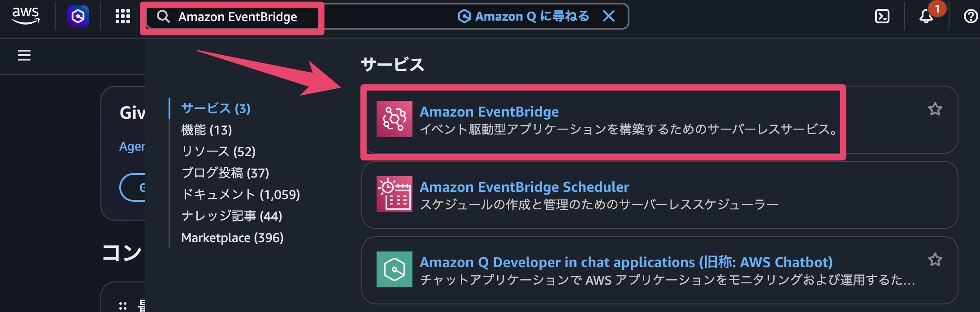The image size is (980, 312).
Task: Click the EventBridge Scheduler calendar icon
Action: coord(395,194)
